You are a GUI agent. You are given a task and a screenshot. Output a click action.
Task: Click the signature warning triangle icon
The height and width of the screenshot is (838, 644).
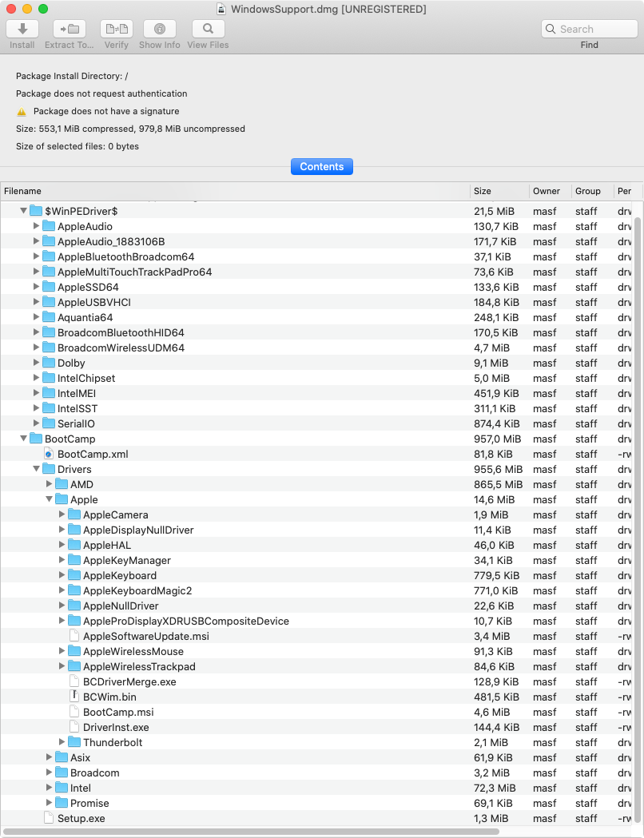pos(22,112)
